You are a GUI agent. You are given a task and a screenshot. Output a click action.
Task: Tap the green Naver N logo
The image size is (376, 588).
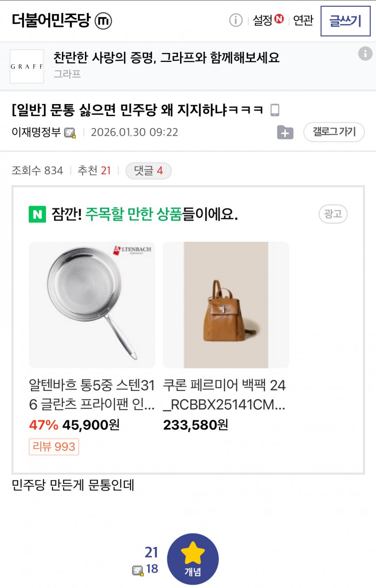point(37,214)
